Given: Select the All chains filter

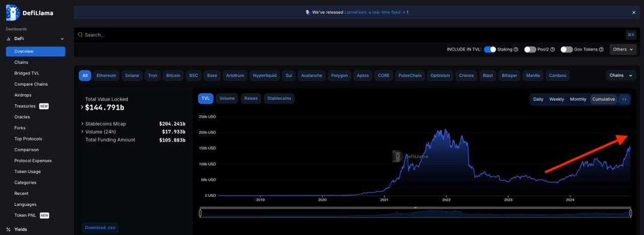Looking at the screenshot, I should [85, 75].
